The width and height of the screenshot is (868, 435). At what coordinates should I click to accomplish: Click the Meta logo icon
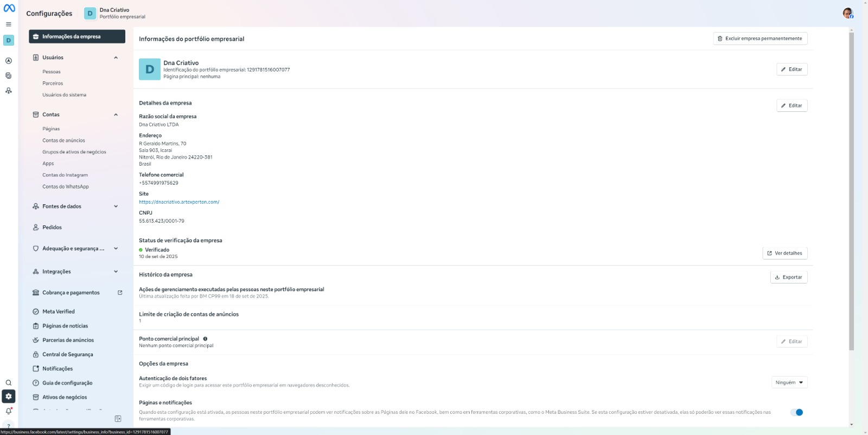tap(9, 8)
